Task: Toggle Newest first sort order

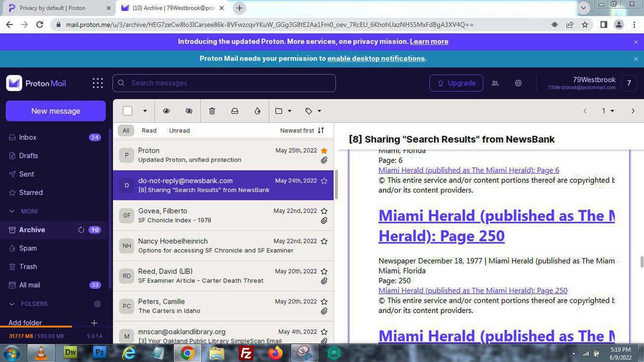Action: (302, 130)
